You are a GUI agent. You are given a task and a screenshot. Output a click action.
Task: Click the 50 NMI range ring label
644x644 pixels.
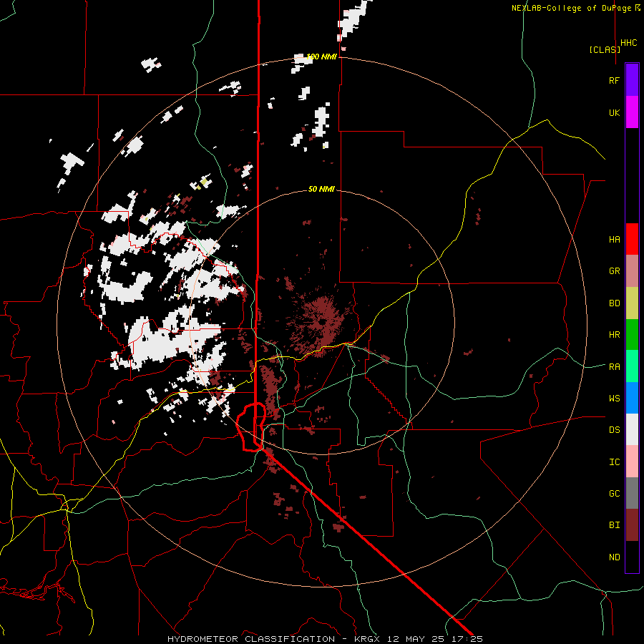[x=321, y=189]
